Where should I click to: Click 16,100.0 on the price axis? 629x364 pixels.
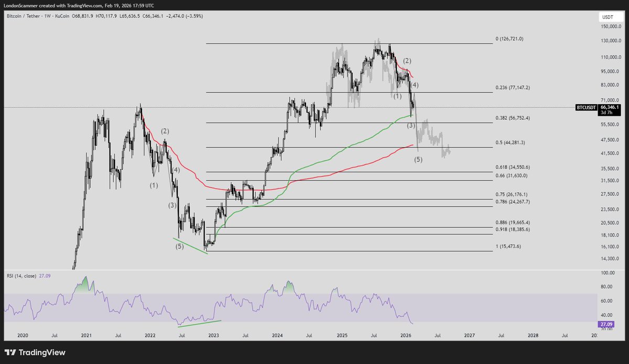[x=611, y=246]
